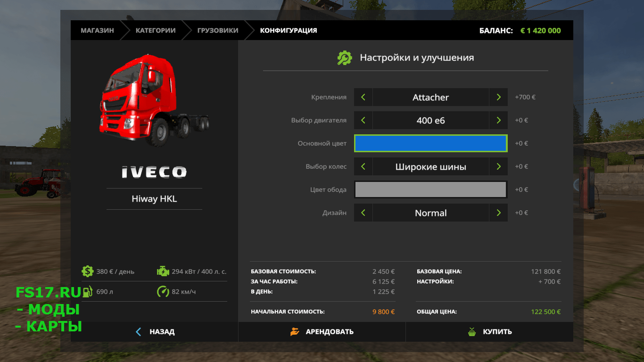Image resolution: width=644 pixels, height=362 pixels.
Task: Click the balance amount € 1 420 000
Action: coord(541,30)
